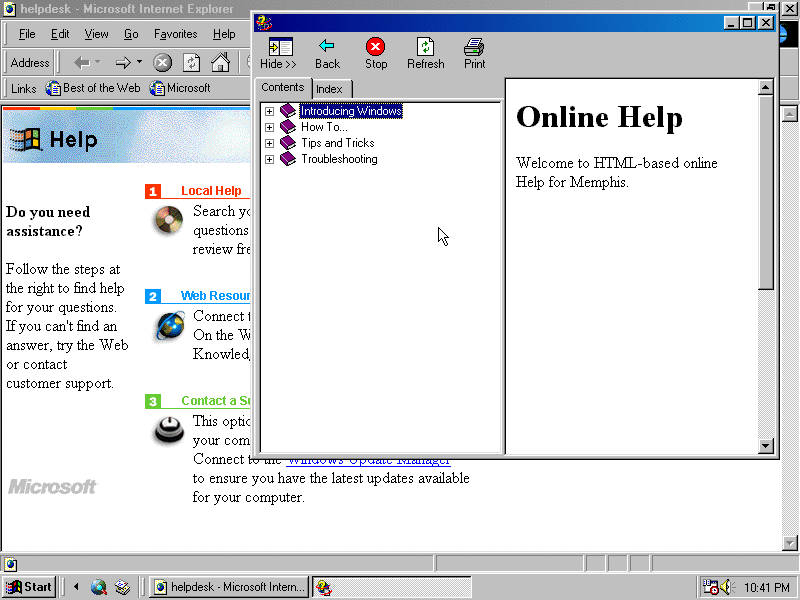800x600 pixels.
Task: Select Tips and Tricks in contents tree
Action: click(338, 143)
